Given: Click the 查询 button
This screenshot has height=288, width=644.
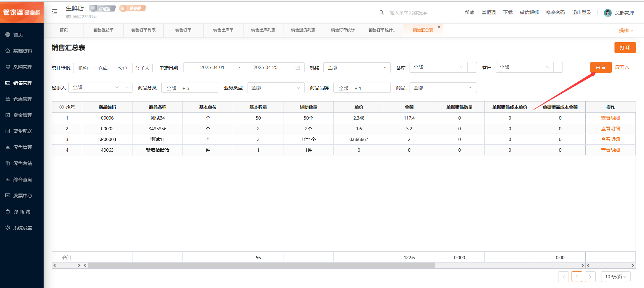Looking at the screenshot, I should 601,67.
